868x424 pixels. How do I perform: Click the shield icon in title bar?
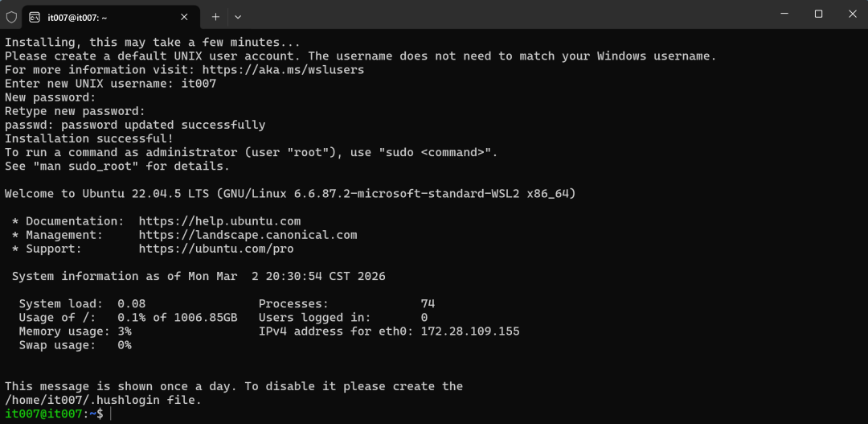[11, 17]
